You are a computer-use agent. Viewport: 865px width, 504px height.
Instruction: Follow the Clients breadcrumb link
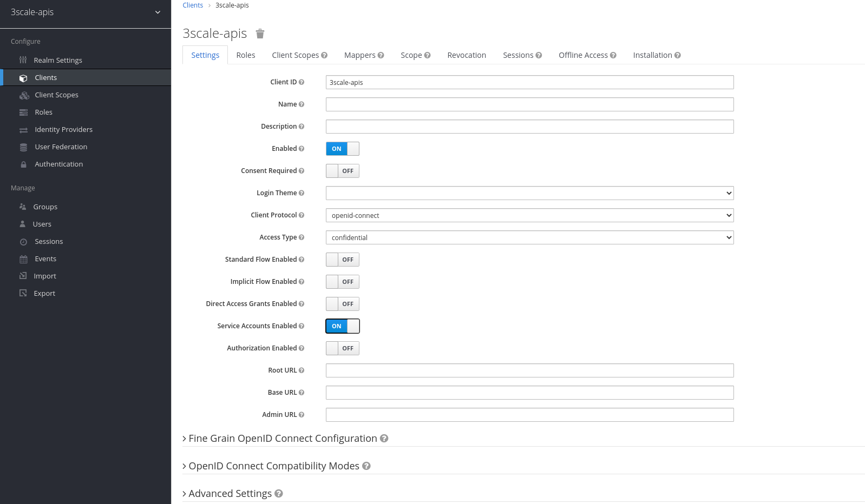coord(193,5)
